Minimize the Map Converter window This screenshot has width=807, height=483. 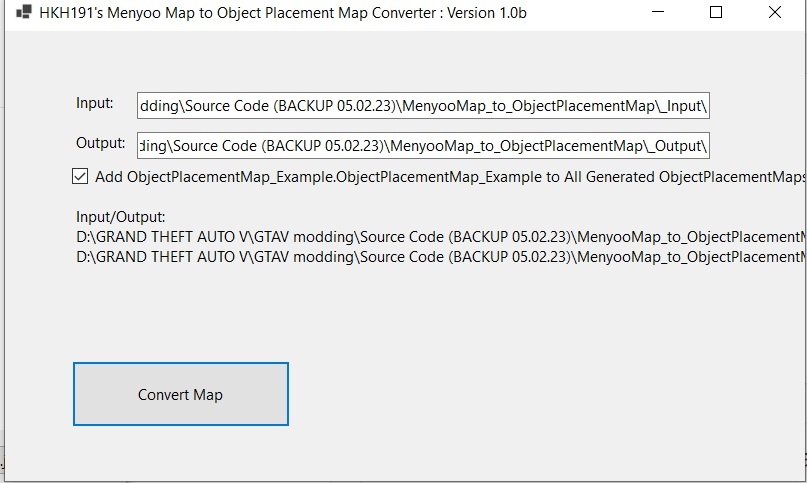pos(657,13)
